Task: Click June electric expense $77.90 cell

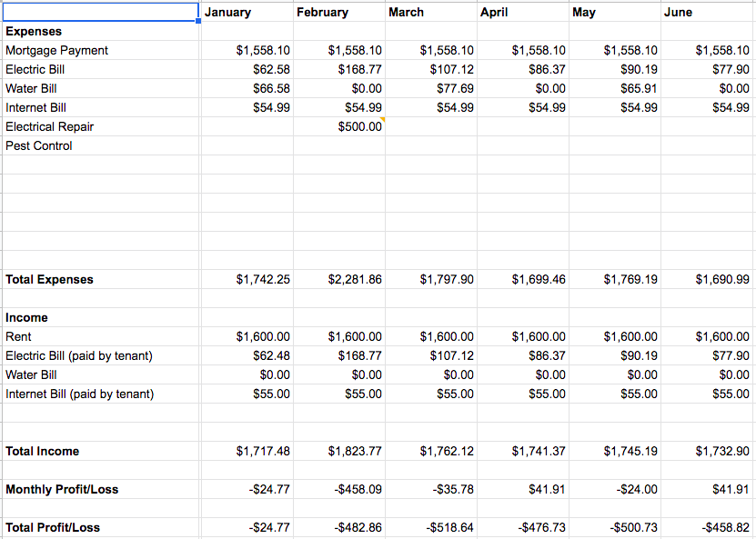Action: [707, 69]
